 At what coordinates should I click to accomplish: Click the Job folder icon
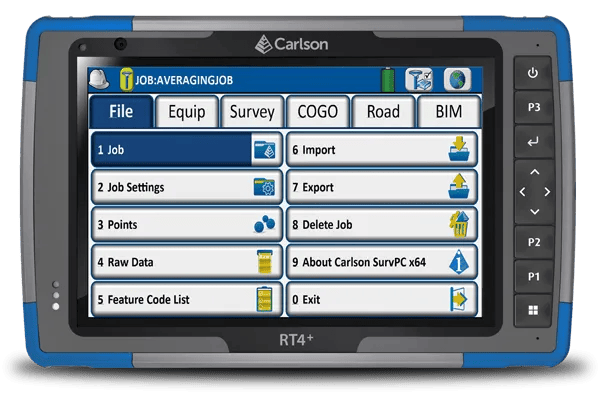tap(264, 149)
